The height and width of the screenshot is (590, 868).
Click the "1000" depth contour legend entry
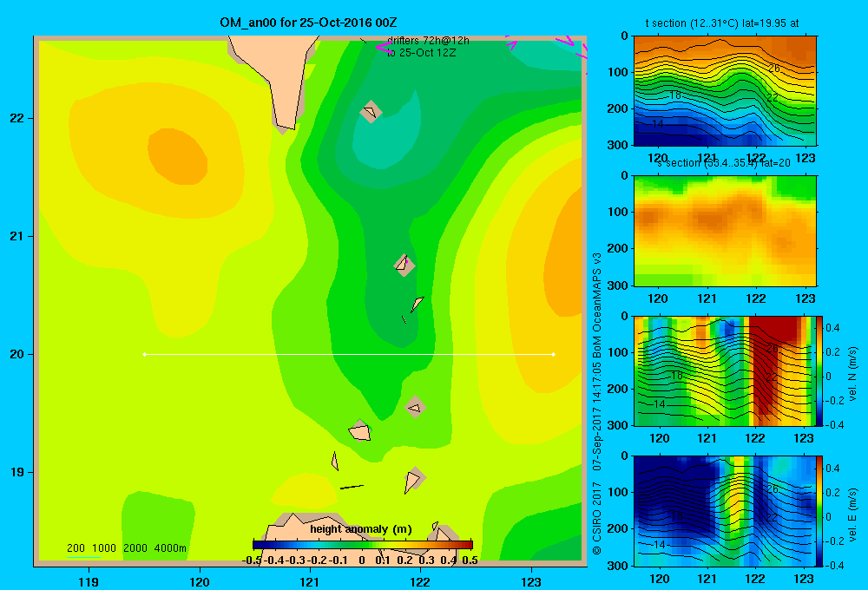coord(104,548)
